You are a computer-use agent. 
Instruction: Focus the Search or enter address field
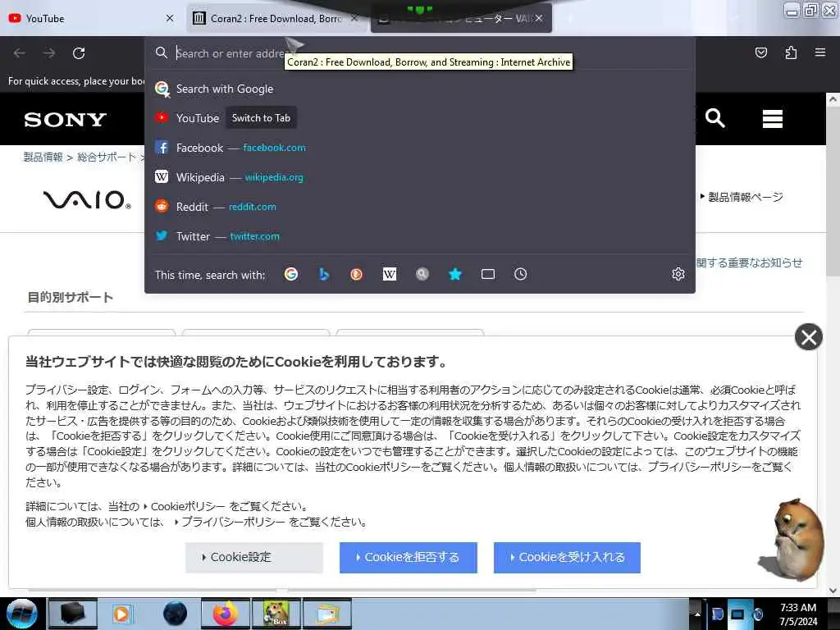pyautogui.click(x=420, y=53)
